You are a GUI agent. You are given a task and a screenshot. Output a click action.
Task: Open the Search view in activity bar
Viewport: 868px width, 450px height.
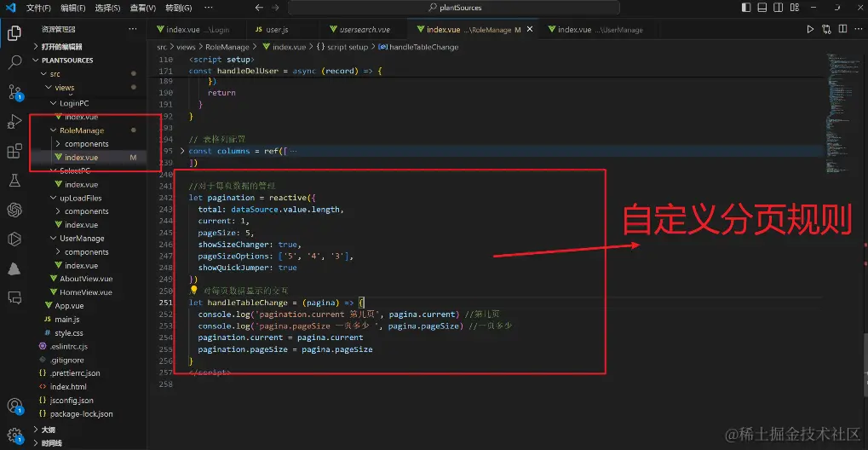[x=14, y=62]
